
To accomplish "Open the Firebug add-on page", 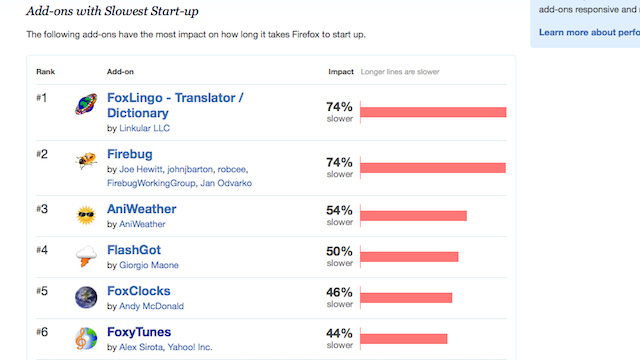I will [x=130, y=154].
